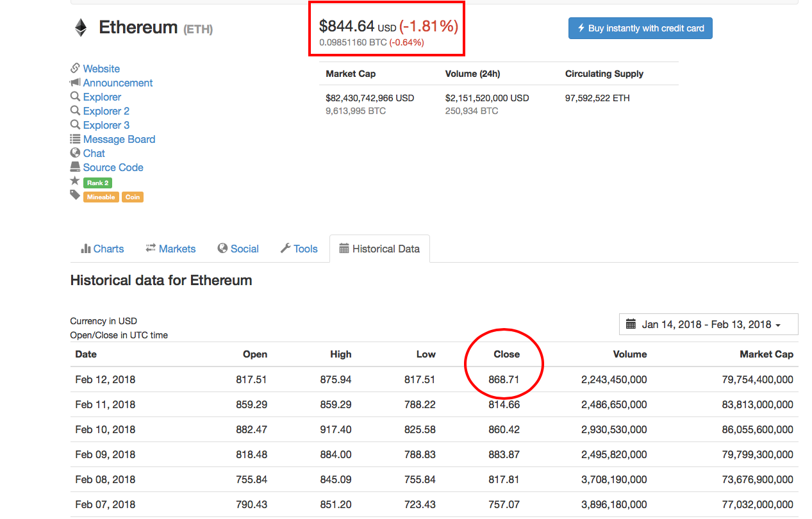Viewport: 812px width, 519px height.
Task: Open the Jan 14 - Feb 13, 2018 date range dropdown
Action: pyautogui.click(x=709, y=324)
